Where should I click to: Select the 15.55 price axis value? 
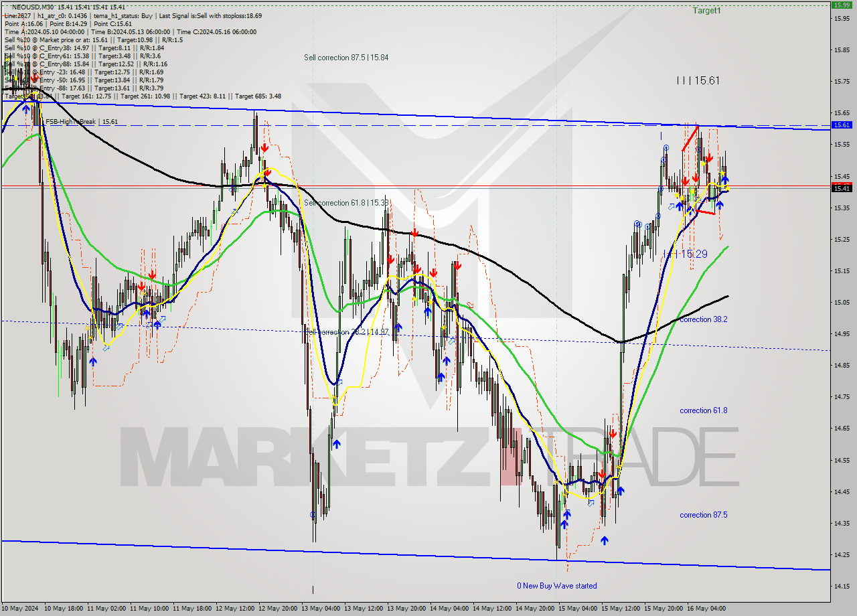(842, 144)
